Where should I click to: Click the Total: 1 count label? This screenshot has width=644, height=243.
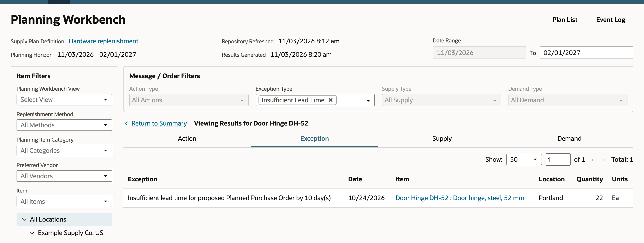click(x=622, y=160)
